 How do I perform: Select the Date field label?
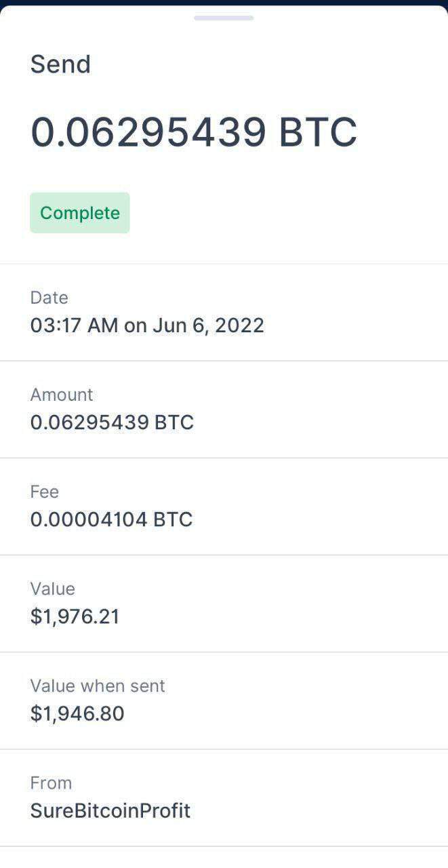[49, 298]
